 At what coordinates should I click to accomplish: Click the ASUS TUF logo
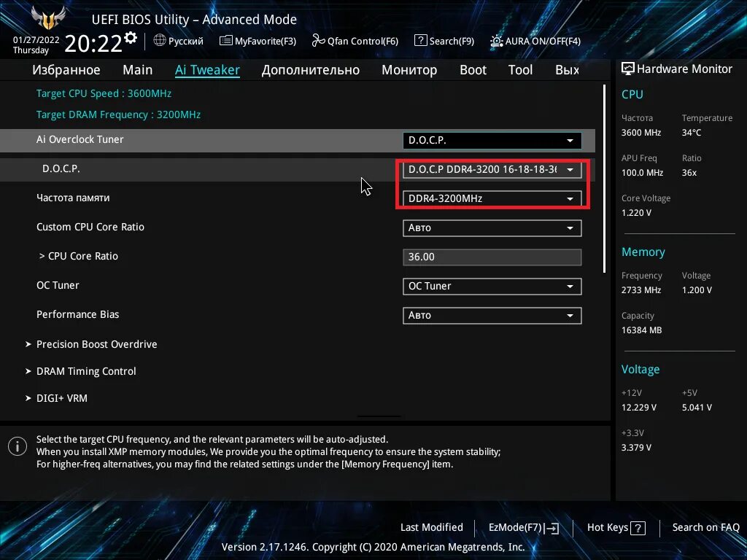pos(48,17)
